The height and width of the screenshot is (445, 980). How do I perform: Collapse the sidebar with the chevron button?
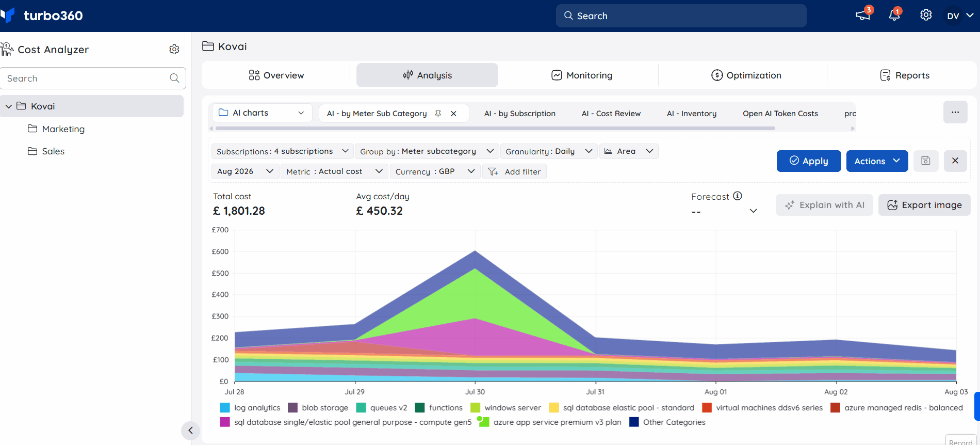[190, 431]
